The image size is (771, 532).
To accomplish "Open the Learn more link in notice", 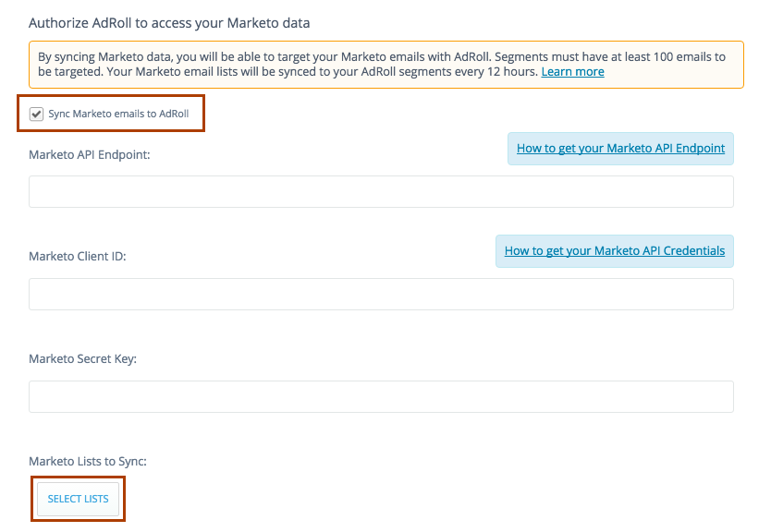I will pyautogui.click(x=572, y=72).
